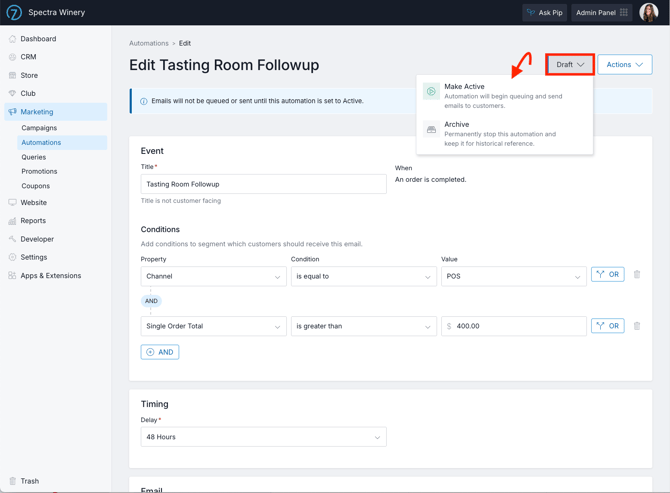Click the Reports chart icon

12,221
